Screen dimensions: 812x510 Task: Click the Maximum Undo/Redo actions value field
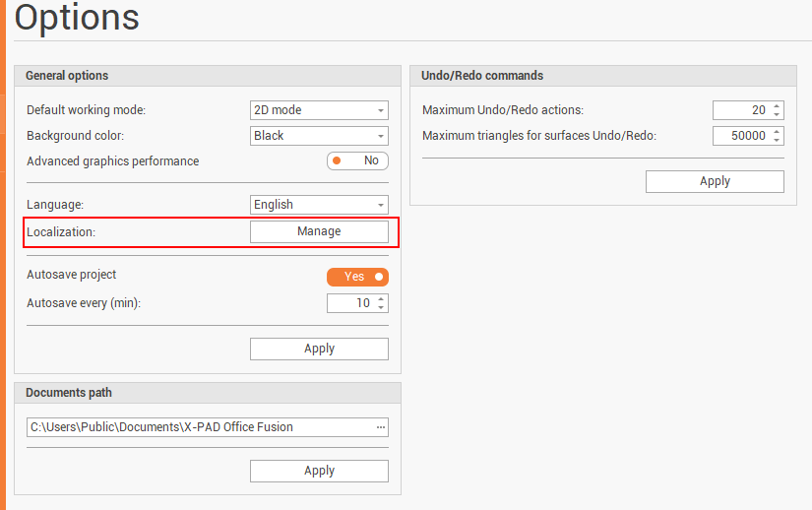[742, 110]
